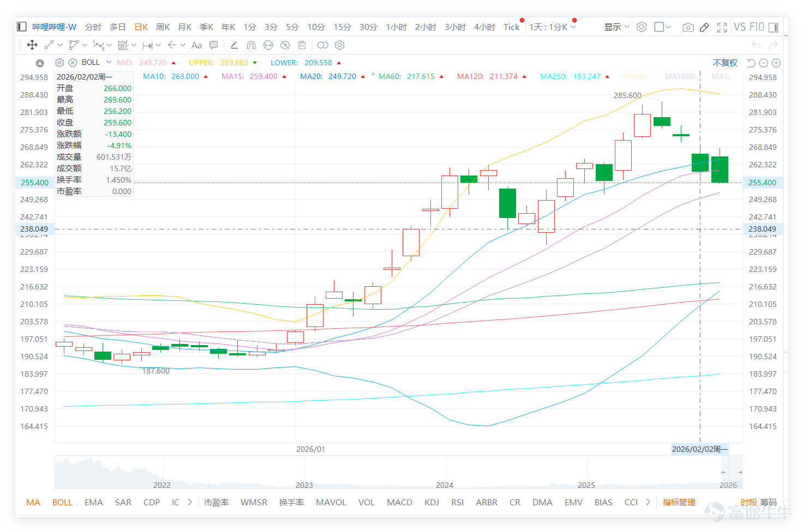Toggle hide all drawings eye icon
The width and height of the screenshot is (803, 532).
tap(285, 45)
